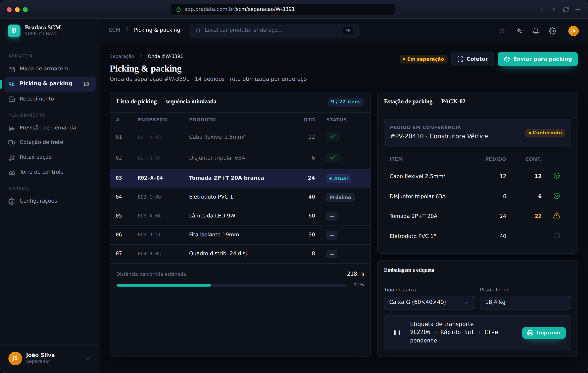Click the browser forward arrow
Screen dimensions: 588x373
tap(554, 9)
